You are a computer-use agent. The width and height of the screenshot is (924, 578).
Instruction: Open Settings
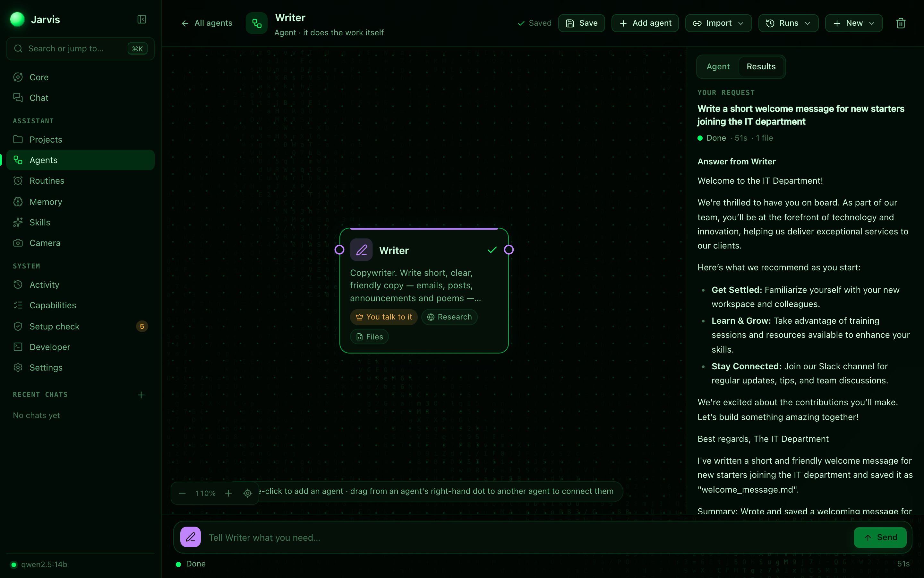coord(81,367)
